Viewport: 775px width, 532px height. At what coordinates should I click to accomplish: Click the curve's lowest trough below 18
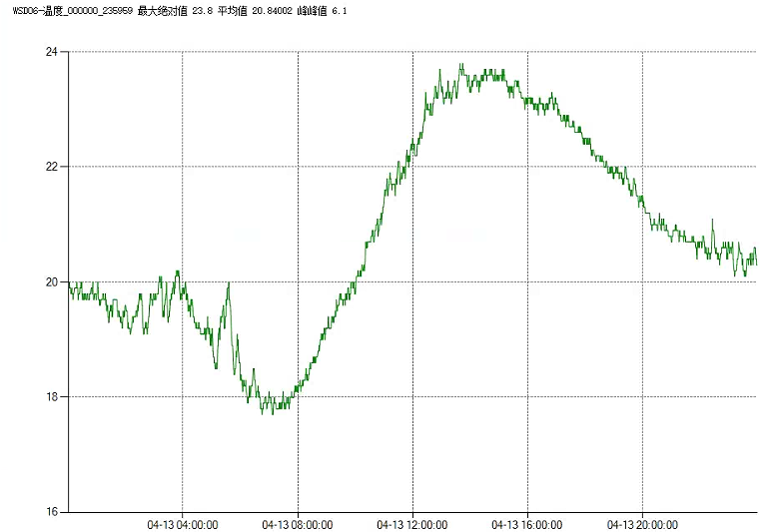tap(274, 412)
